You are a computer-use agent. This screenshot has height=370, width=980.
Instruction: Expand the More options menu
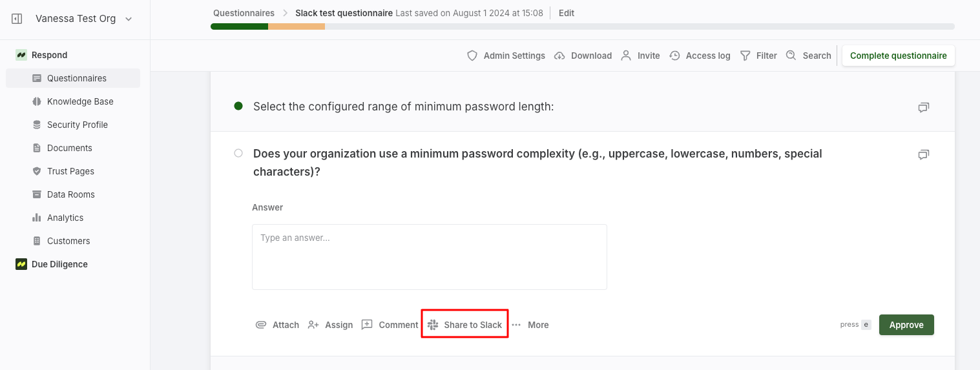[530, 325]
